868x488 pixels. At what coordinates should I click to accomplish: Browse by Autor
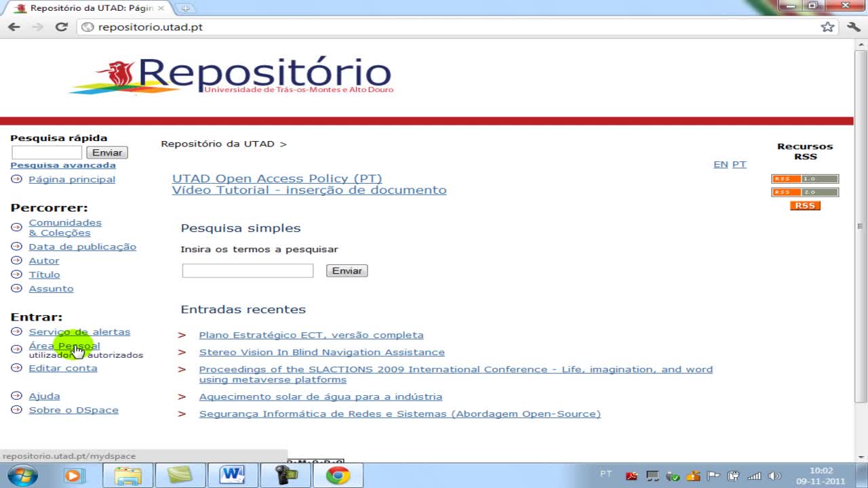[x=43, y=260]
